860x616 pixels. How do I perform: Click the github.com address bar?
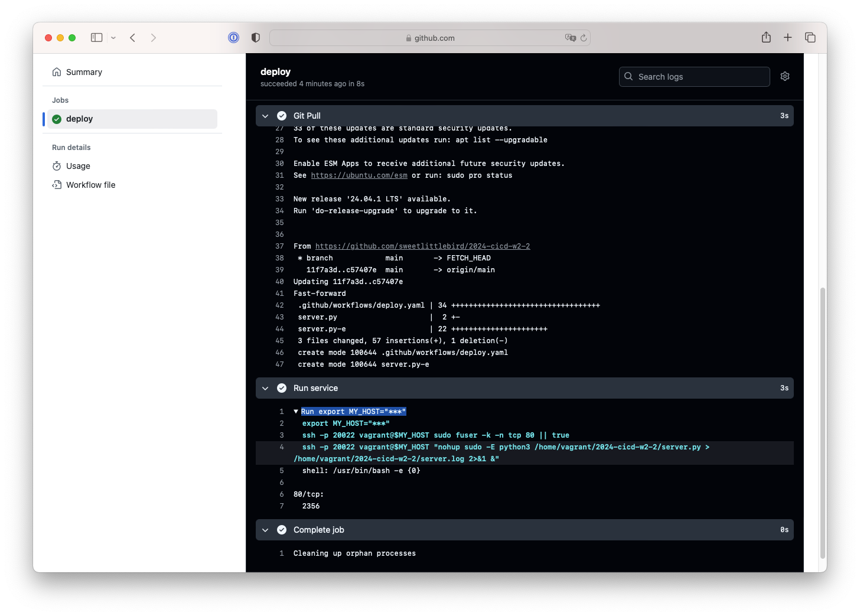430,38
